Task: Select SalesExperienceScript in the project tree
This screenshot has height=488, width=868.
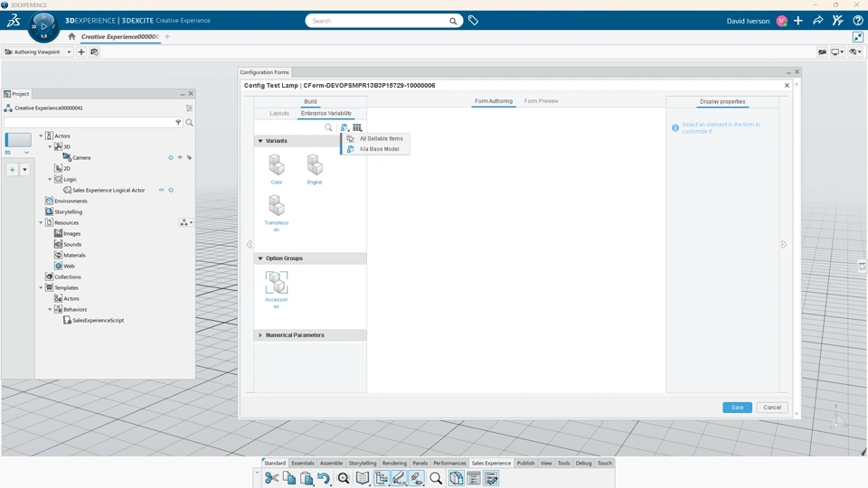Action: (x=98, y=320)
